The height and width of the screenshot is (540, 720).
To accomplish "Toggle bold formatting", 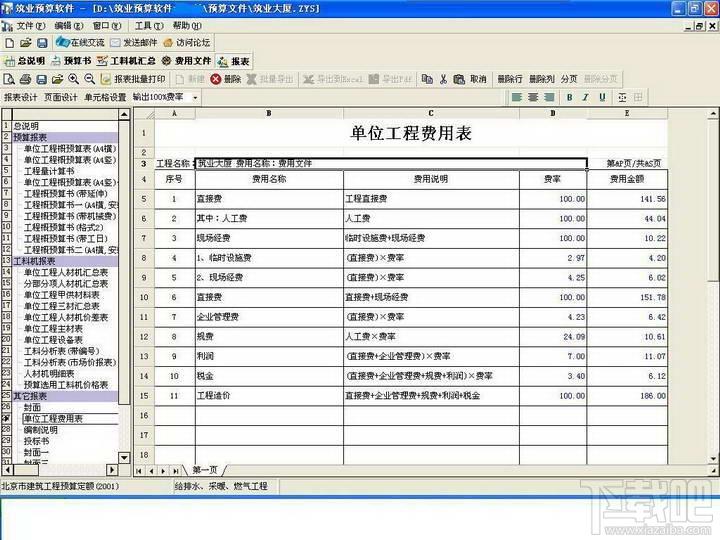I will (569, 97).
